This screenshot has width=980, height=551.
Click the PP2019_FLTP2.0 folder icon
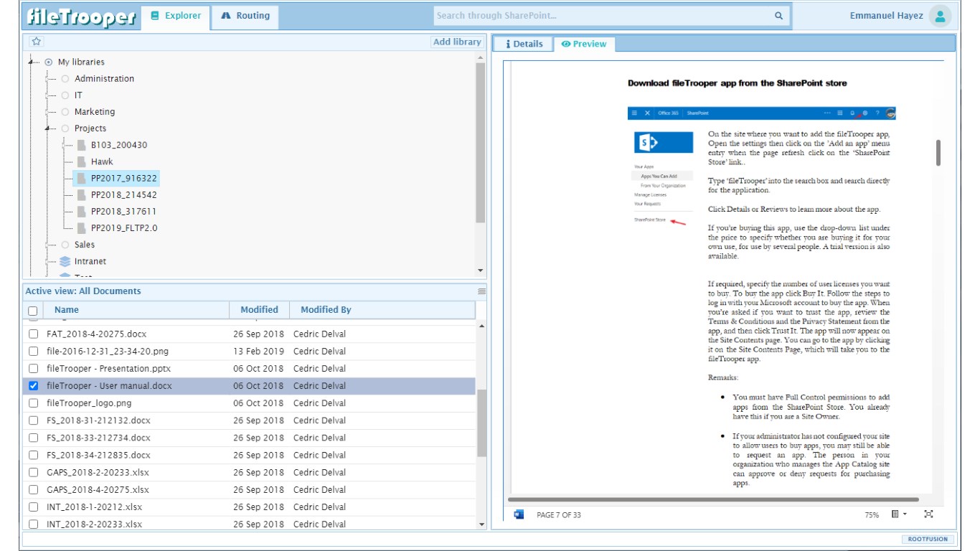82,228
